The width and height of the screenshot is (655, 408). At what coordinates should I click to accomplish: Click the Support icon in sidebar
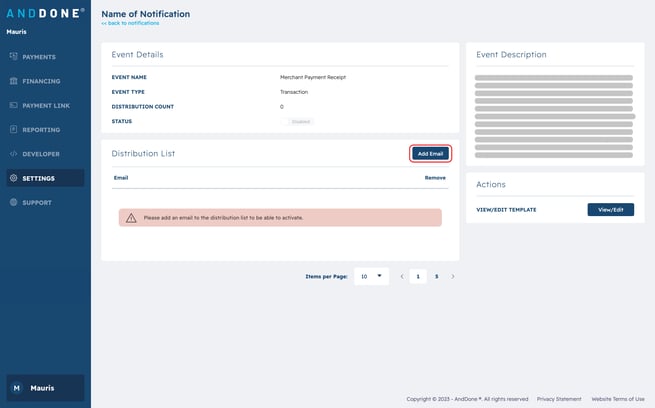click(x=13, y=203)
